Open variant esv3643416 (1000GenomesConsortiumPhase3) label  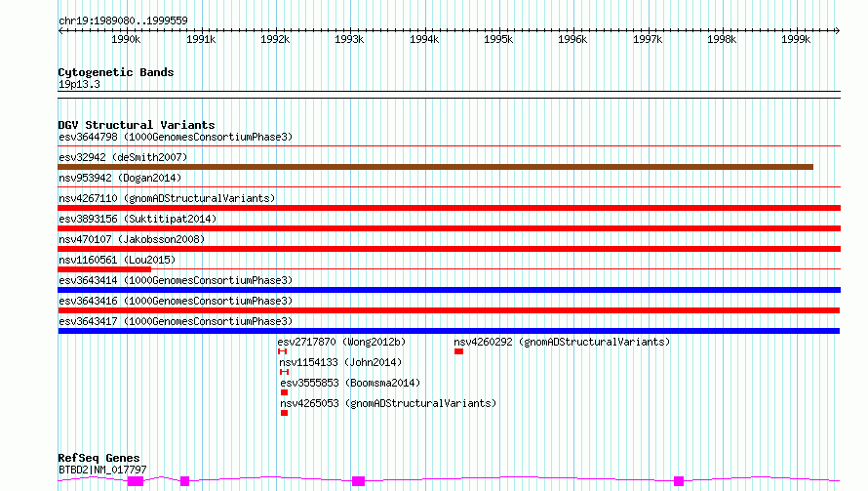[x=176, y=301]
